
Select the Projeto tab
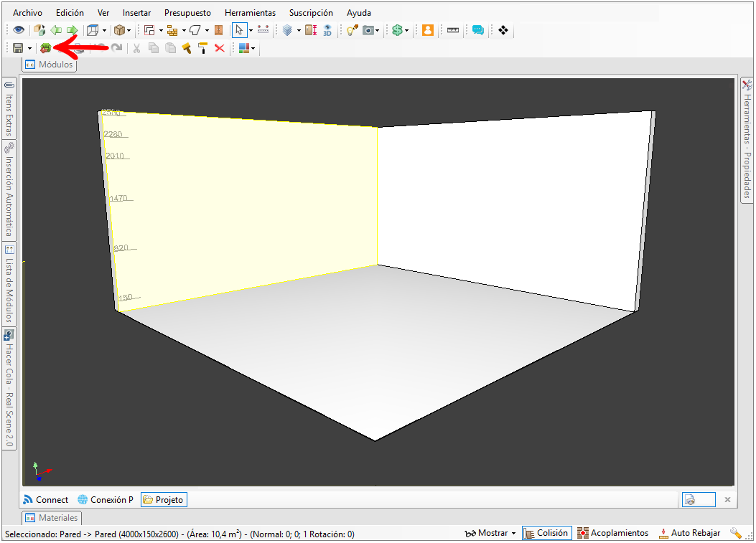(164, 500)
